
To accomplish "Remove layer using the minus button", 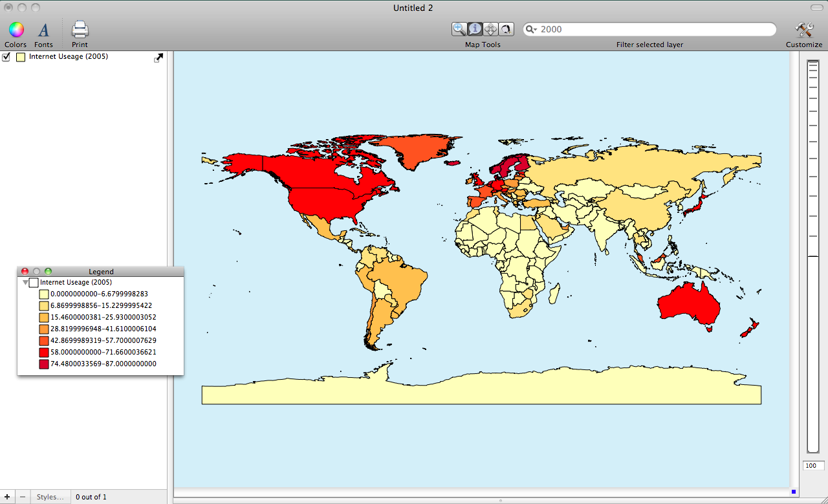I will point(22,497).
